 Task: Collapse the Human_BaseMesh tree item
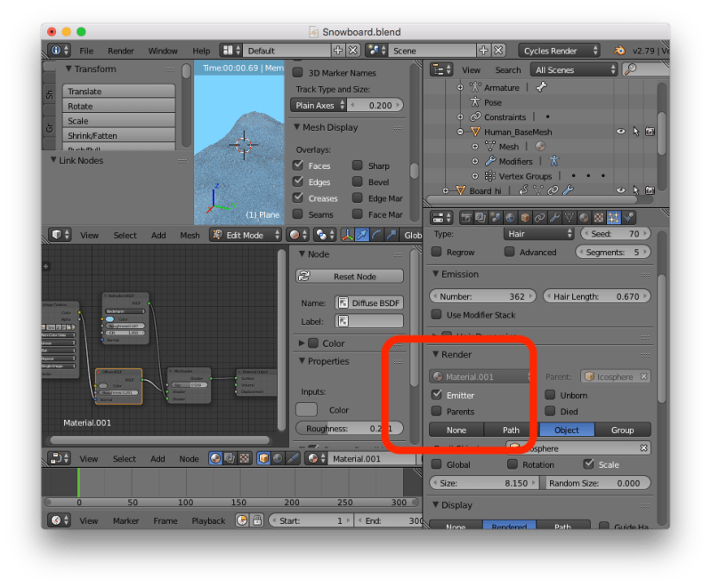pos(460,132)
